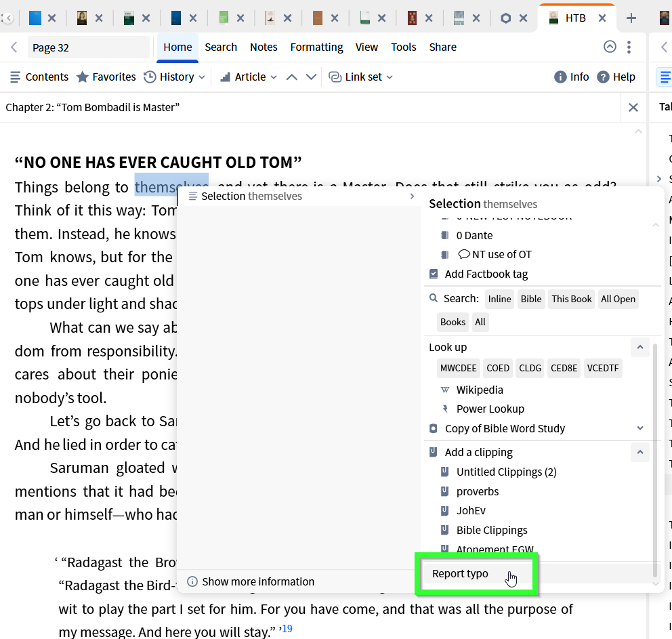
Task: Expand the Selection themselves submenu arrow
Action: [x=412, y=197]
